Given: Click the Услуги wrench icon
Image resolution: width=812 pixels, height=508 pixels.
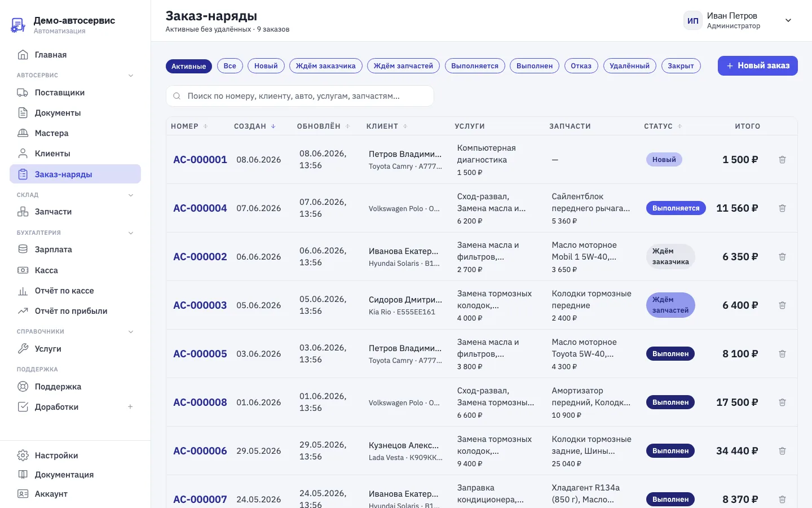Looking at the screenshot, I should click(x=23, y=349).
